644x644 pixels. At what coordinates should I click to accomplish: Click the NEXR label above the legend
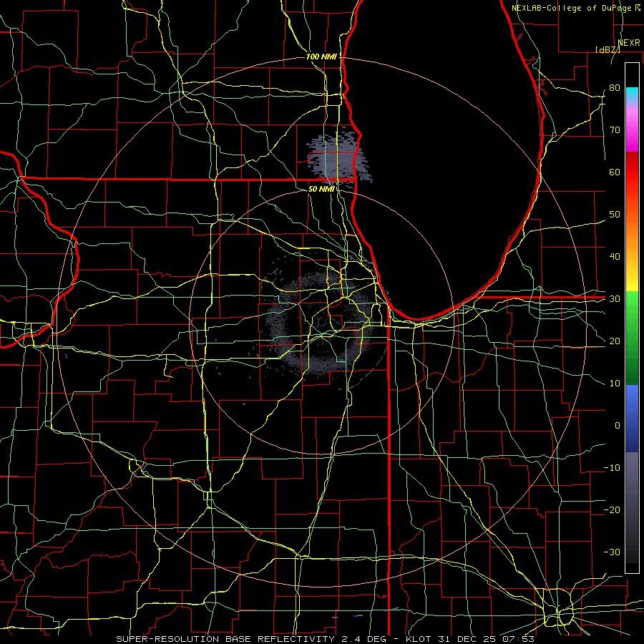628,43
